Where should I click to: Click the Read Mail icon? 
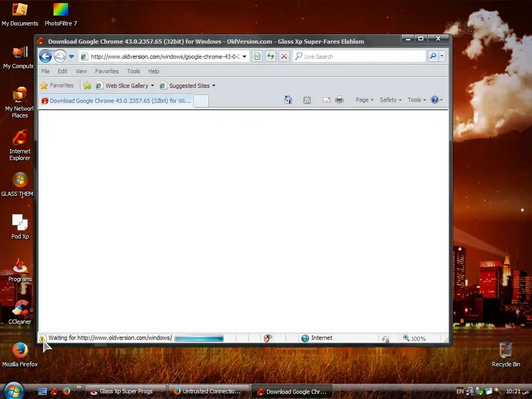point(327,100)
